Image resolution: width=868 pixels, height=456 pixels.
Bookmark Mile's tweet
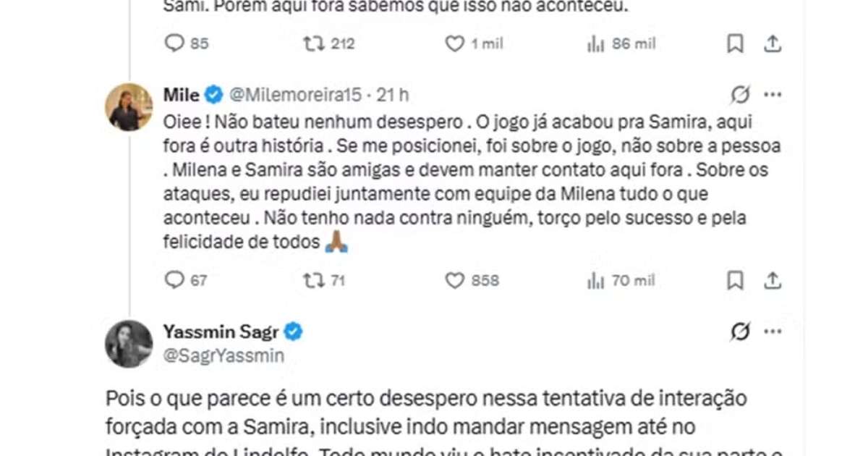click(x=735, y=280)
